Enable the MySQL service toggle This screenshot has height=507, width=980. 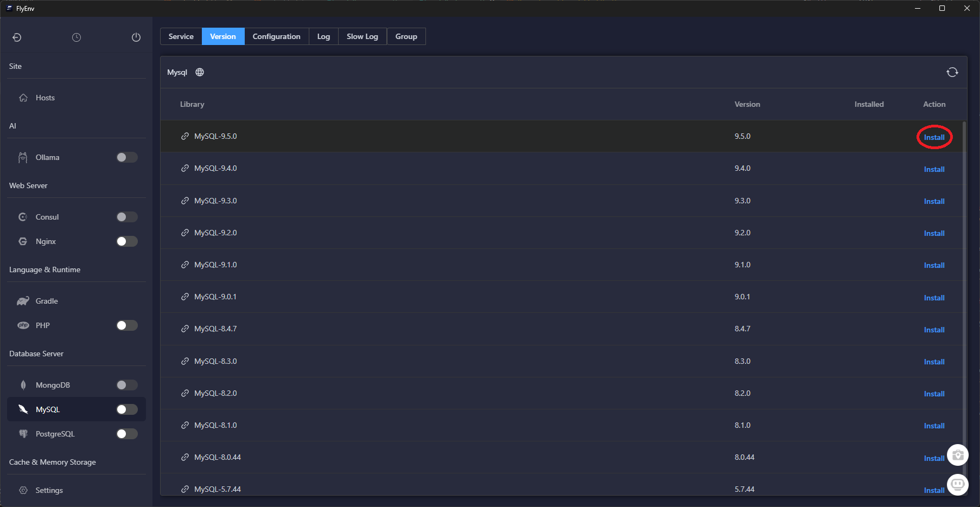pyautogui.click(x=127, y=409)
